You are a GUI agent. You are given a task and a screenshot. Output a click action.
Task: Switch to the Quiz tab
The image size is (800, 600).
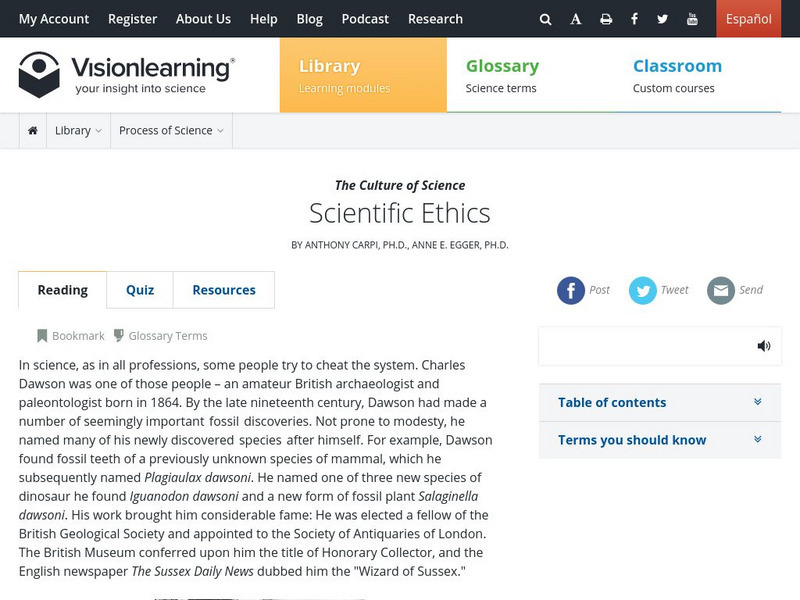(140, 290)
